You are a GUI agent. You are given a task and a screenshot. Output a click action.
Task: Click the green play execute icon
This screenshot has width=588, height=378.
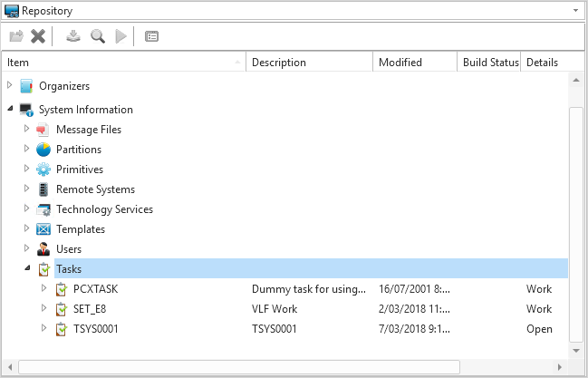coord(120,36)
